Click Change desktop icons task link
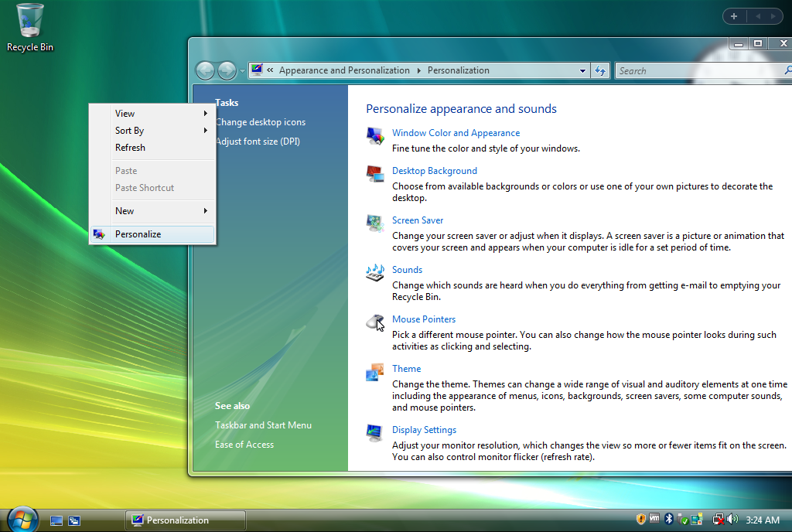This screenshot has width=792, height=532. tap(260, 122)
